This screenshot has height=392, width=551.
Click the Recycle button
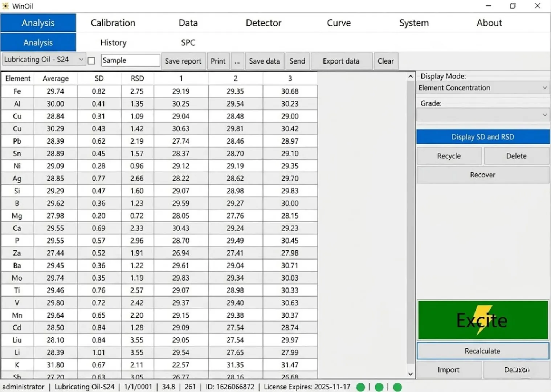pos(449,156)
